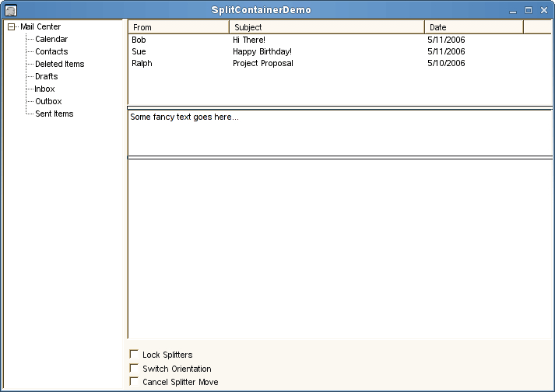
Task: Sort by the Date column header
Action: pyautogui.click(x=474, y=27)
